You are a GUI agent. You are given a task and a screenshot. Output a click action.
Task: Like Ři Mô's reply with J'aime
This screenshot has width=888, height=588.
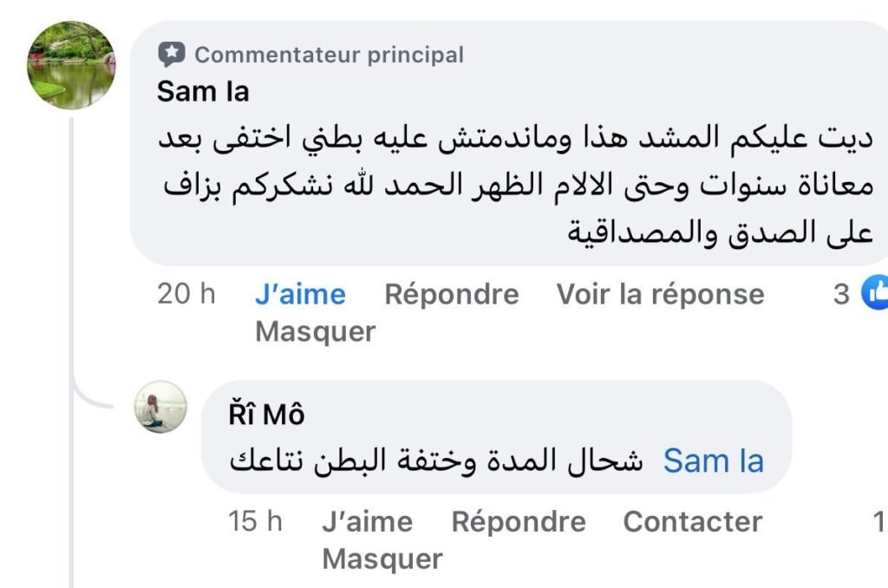pos(367,522)
